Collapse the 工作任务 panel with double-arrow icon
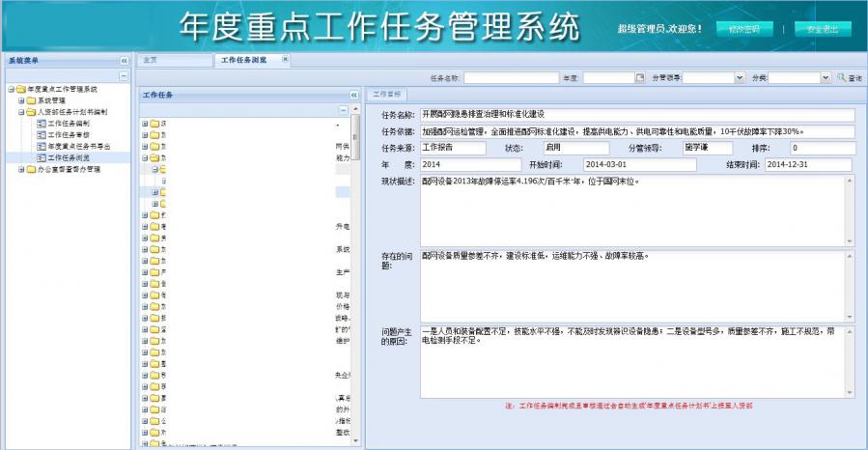This screenshot has height=450, width=868. (354, 95)
